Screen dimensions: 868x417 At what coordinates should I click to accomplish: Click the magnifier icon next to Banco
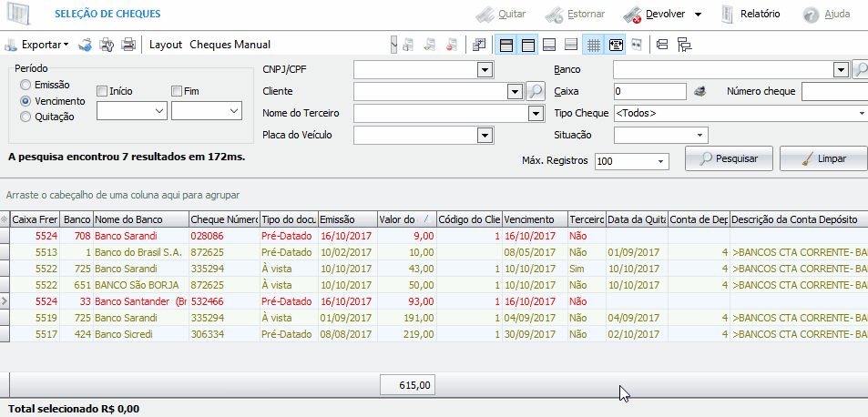click(860, 70)
